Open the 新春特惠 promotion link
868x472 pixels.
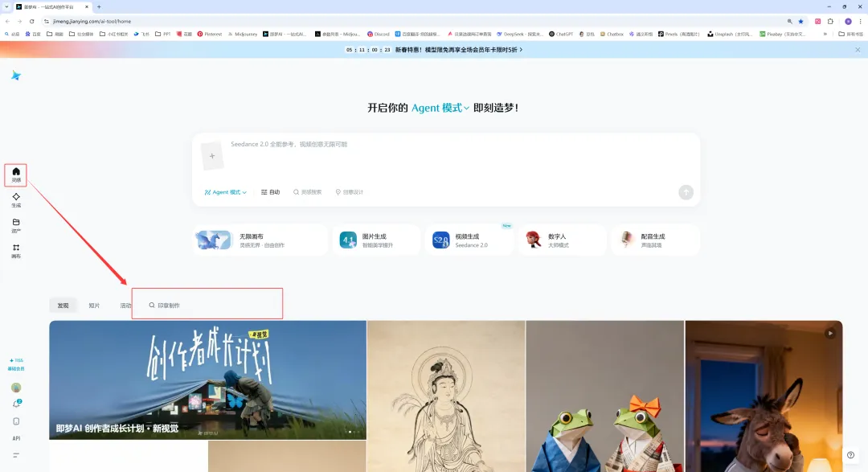[x=459, y=50]
